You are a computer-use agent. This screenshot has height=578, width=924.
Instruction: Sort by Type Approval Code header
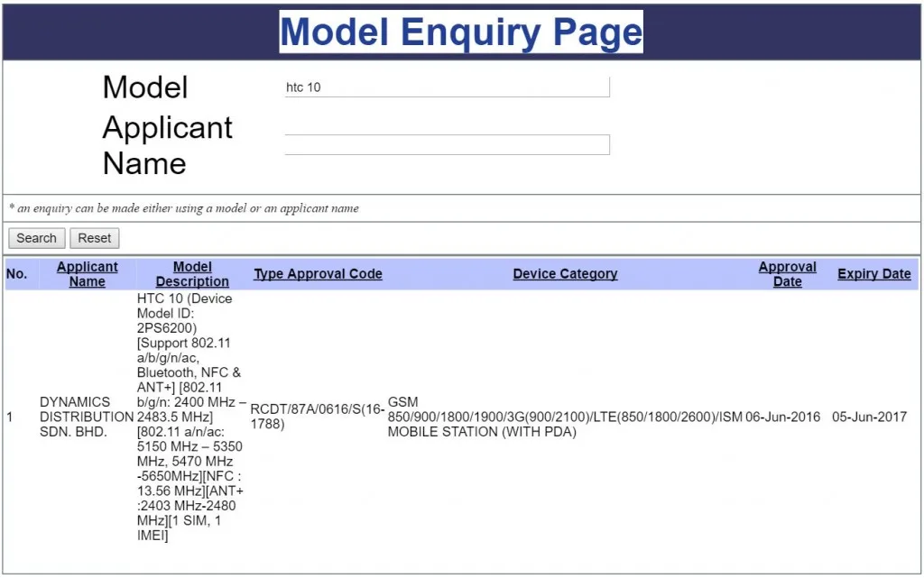click(318, 274)
